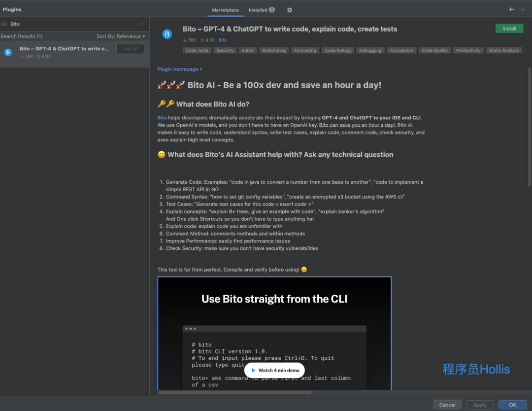532x411 pixels.
Task: Click the 4.02 rating in details header
Action: (x=207, y=40)
